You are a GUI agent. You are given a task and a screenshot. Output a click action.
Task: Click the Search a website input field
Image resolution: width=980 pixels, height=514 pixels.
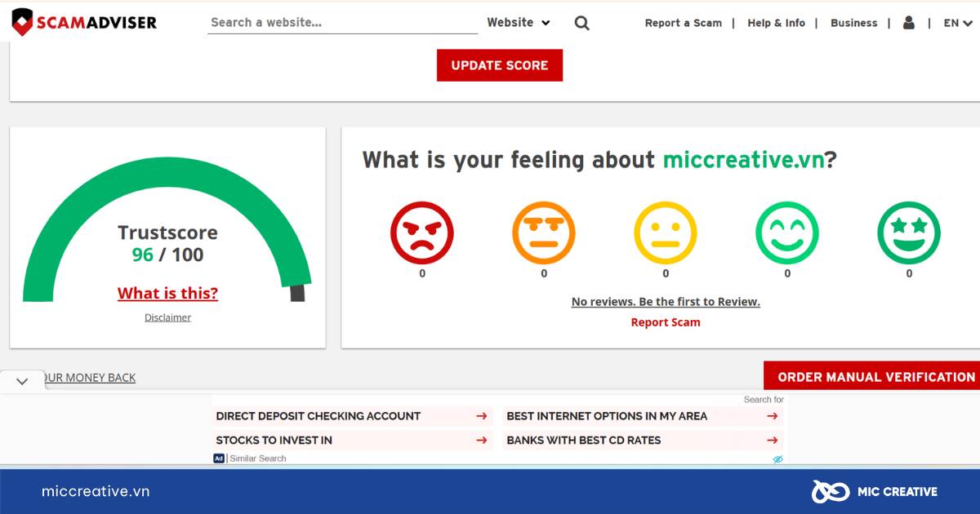[x=343, y=23]
